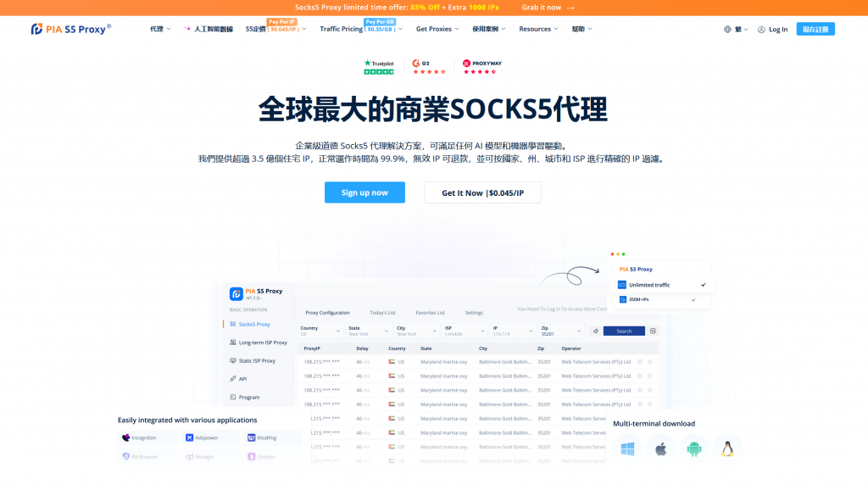
Task: Click the 85% Off banner text
Action: 425,7
